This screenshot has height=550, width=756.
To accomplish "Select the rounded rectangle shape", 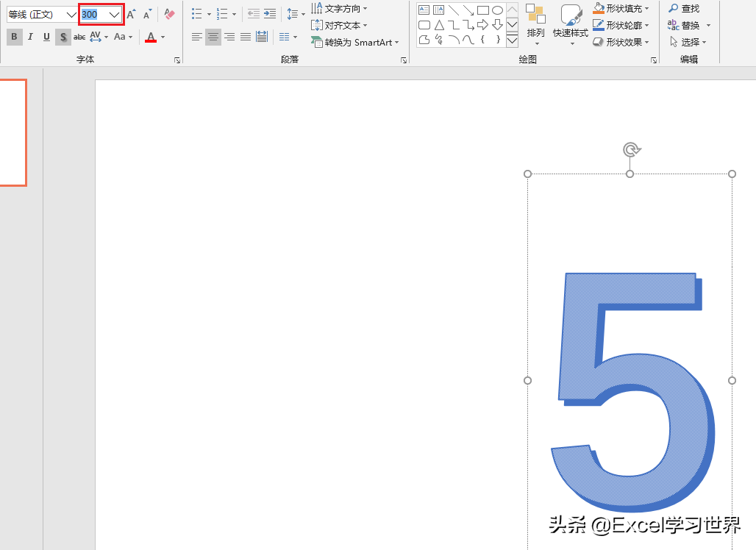I will (x=424, y=25).
